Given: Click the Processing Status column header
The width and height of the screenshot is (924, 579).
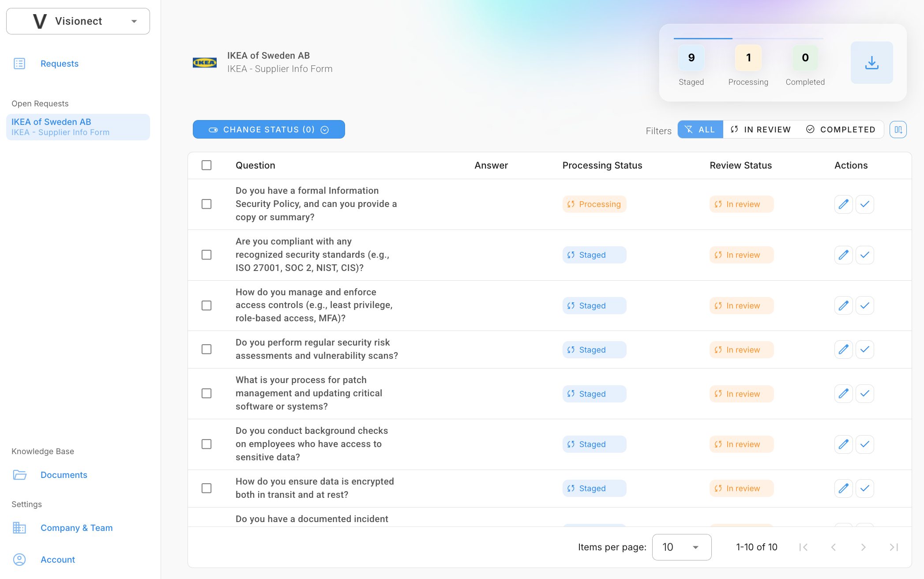Looking at the screenshot, I should pyautogui.click(x=602, y=165).
